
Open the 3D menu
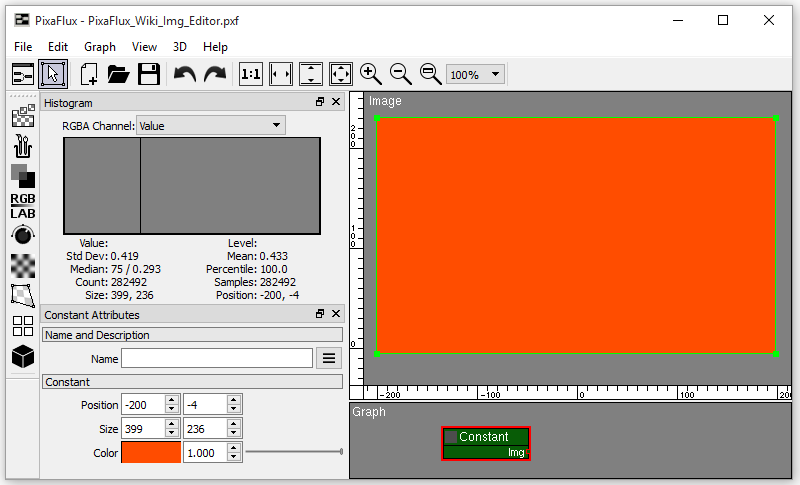pos(180,47)
